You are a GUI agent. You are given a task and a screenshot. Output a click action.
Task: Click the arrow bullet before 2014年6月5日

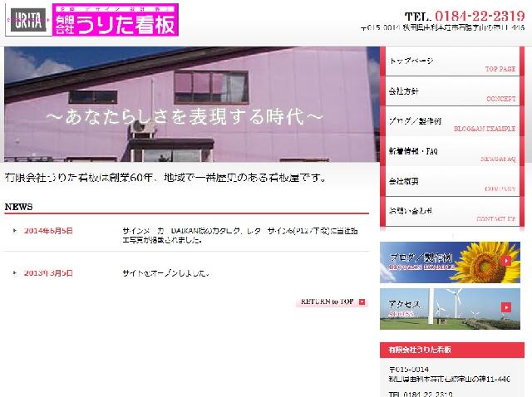(x=15, y=231)
